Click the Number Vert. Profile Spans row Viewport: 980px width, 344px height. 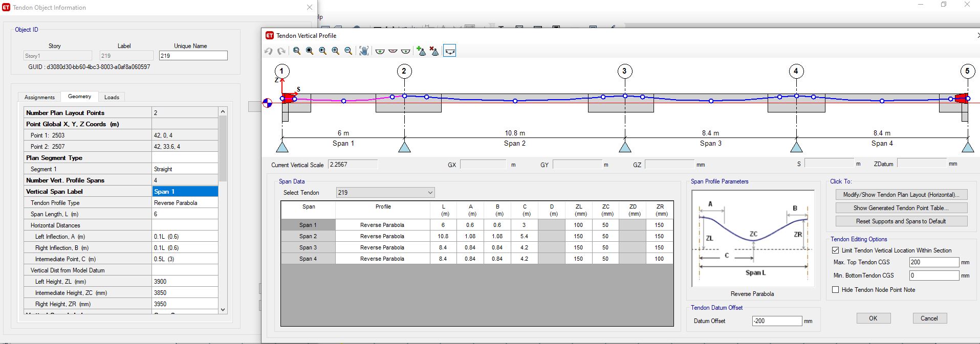pos(121,180)
